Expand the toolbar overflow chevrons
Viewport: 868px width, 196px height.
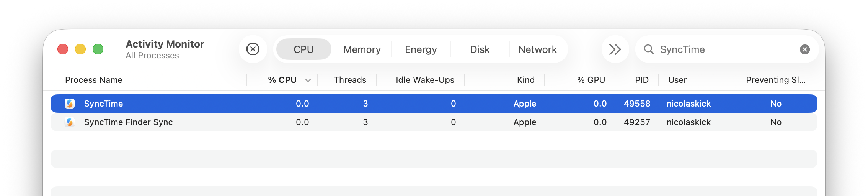pos(615,49)
